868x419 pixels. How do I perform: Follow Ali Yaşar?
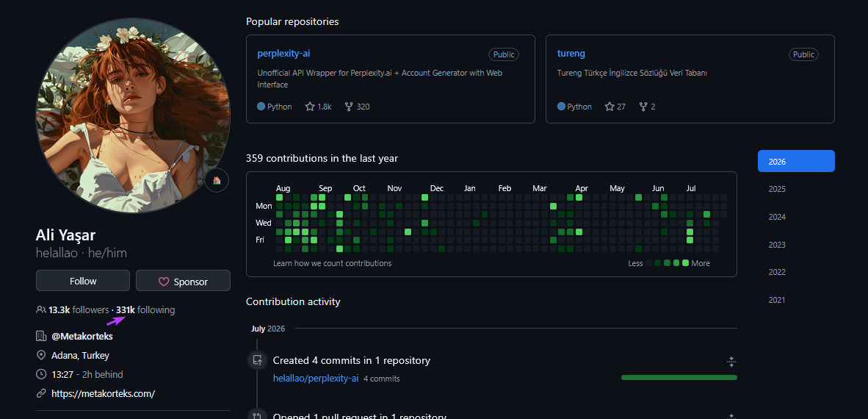click(83, 281)
